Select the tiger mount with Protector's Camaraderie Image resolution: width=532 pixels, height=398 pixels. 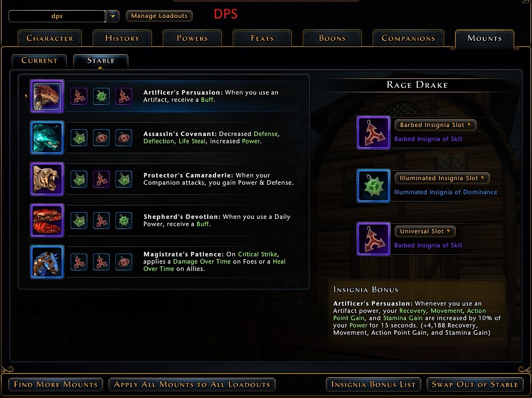[47, 179]
